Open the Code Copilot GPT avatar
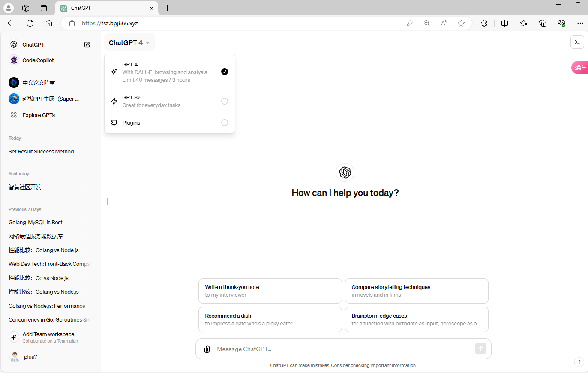Viewport: 588px width, 373px height. (x=14, y=60)
